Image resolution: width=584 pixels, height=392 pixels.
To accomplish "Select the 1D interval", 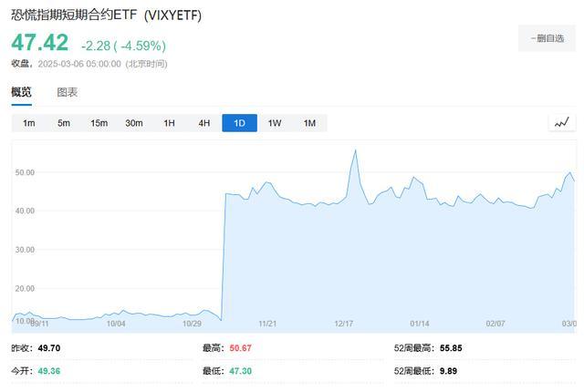I will 239,123.
